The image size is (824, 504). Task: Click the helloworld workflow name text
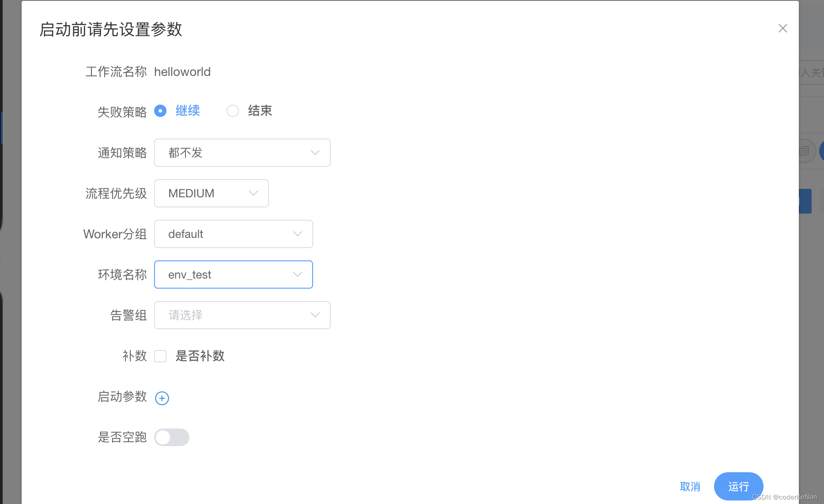(182, 72)
